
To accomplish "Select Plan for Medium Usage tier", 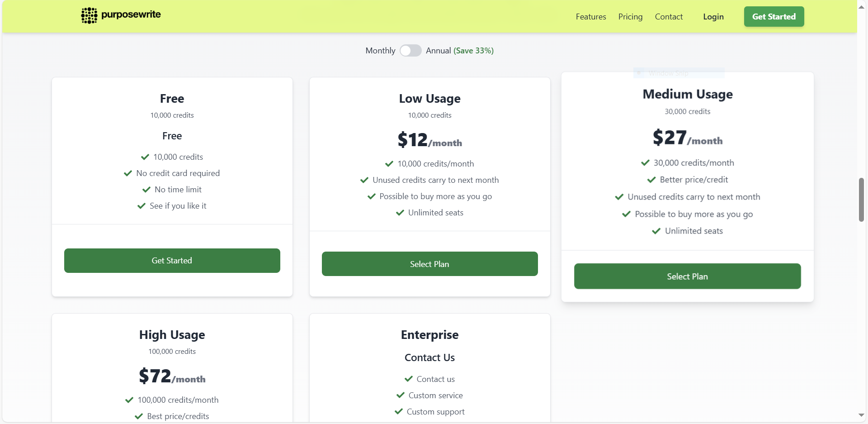I will point(687,276).
